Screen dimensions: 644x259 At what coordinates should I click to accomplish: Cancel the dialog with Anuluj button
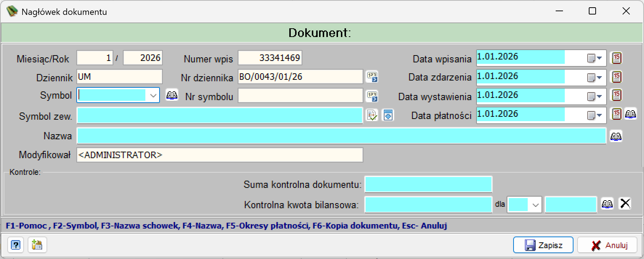point(607,245)
